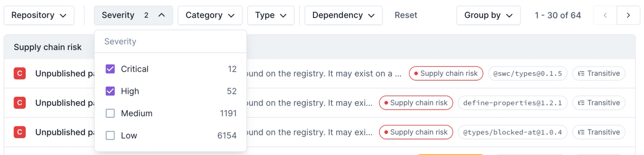This screenshot has width=644, height=155.
Task: Go to next page of results
Action: pyautogui.click(x=628, y=15)
